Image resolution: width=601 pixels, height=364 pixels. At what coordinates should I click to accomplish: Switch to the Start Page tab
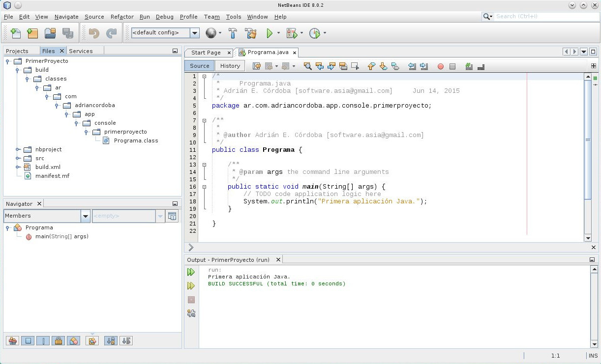[206, 52]
